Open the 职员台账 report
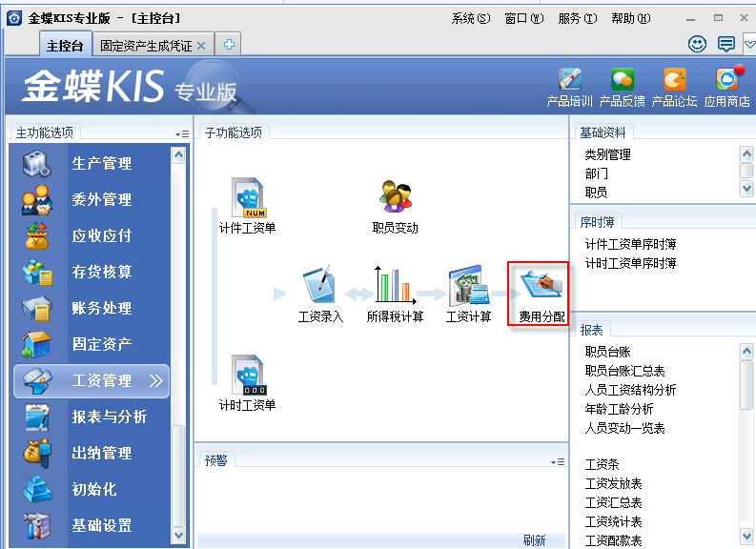 tap(607, 352)
